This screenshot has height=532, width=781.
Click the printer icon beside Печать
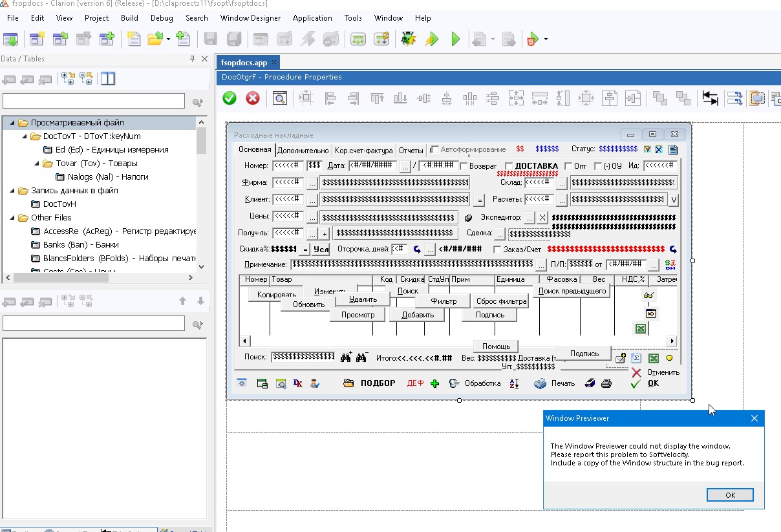pyautogui.click(x=540, y=383)
